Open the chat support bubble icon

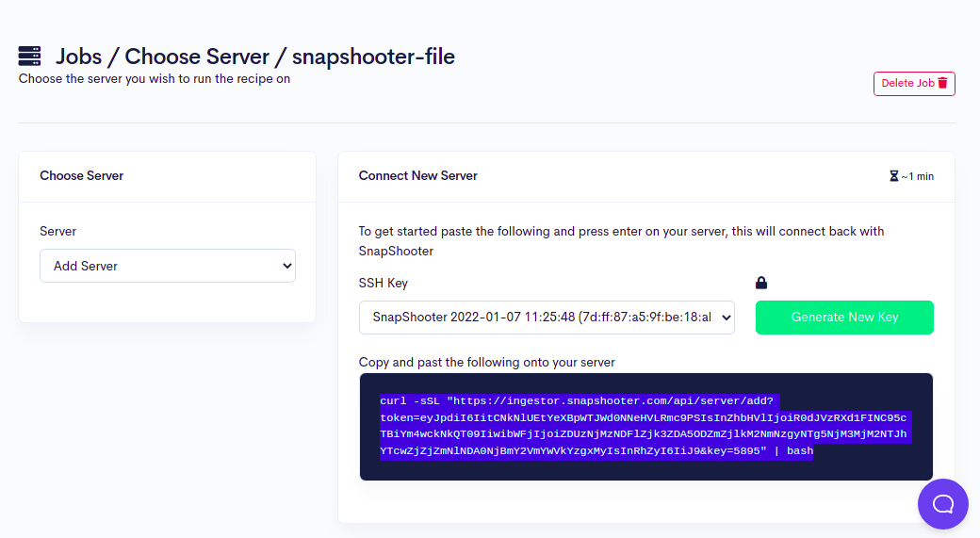tap(942, 504)
